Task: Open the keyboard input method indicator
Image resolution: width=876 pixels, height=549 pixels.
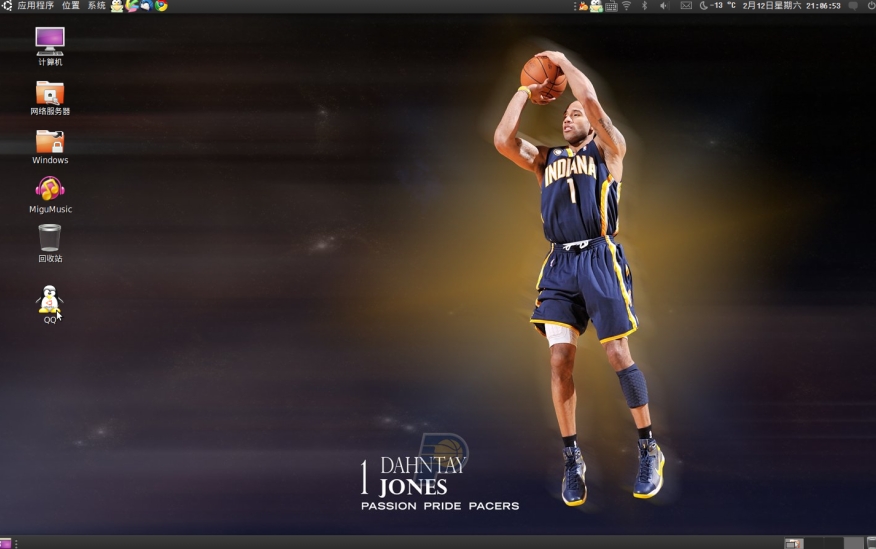Action: [x=611, y=6]
